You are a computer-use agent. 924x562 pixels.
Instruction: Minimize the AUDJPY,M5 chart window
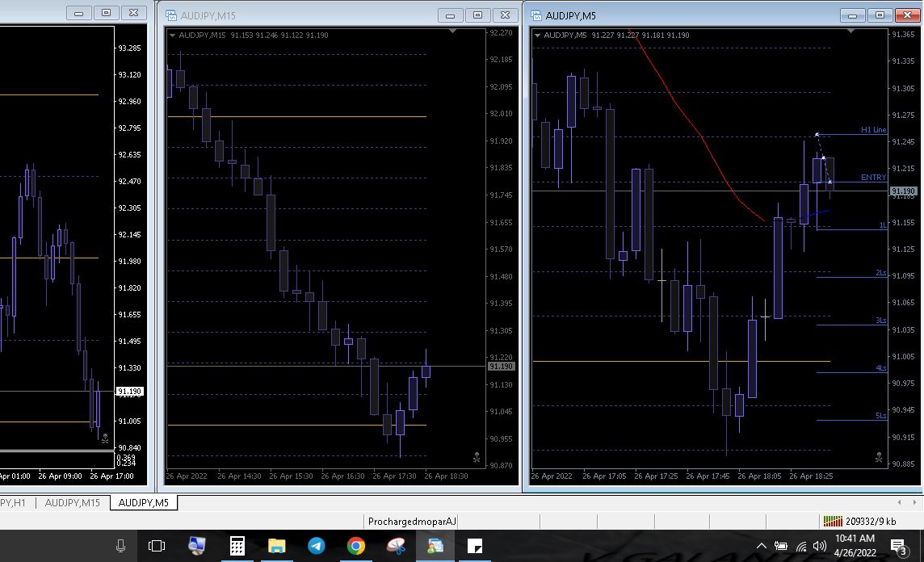852,15
